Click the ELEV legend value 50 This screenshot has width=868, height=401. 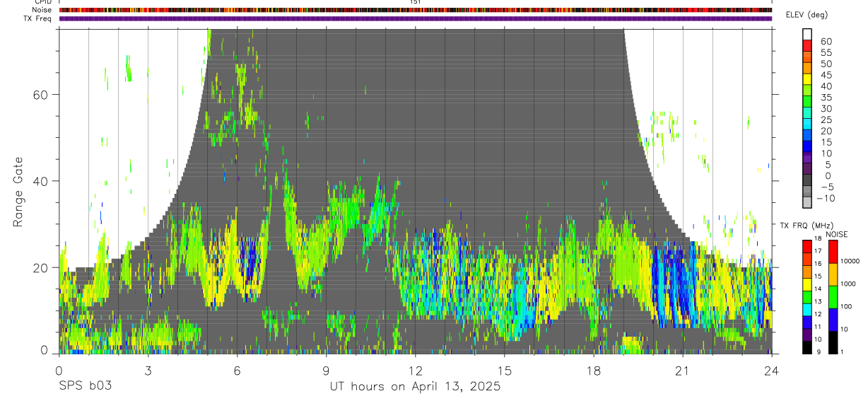coord(826,64)
